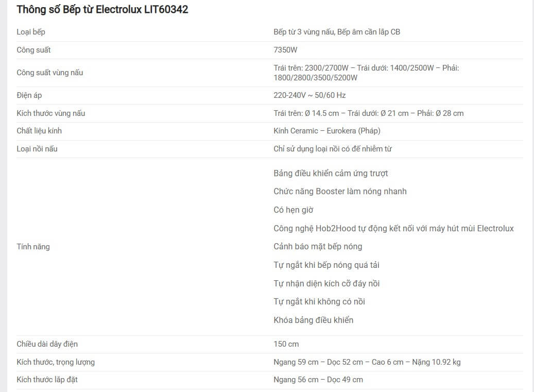The width and height of the screenshot is (534, 392).
Task: Click the Có hẹn giờ feature text
Action: point(293,210)
